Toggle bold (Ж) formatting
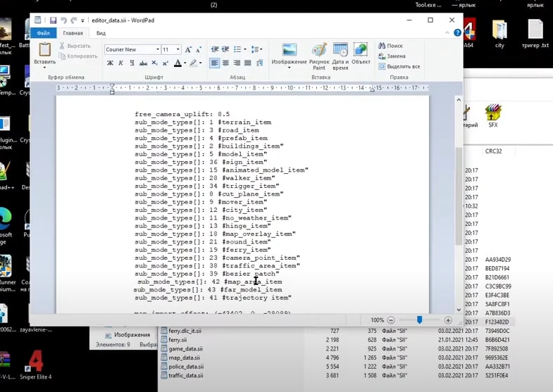 110,63
